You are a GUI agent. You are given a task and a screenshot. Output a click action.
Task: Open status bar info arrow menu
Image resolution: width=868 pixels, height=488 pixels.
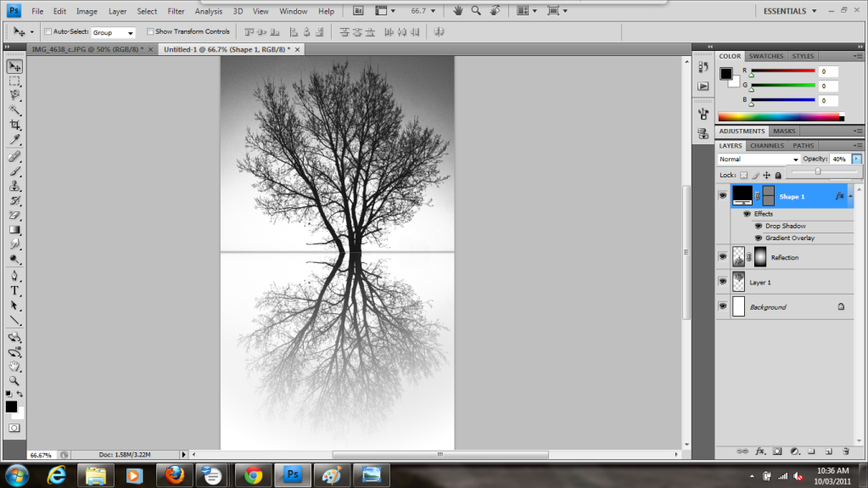184,455
